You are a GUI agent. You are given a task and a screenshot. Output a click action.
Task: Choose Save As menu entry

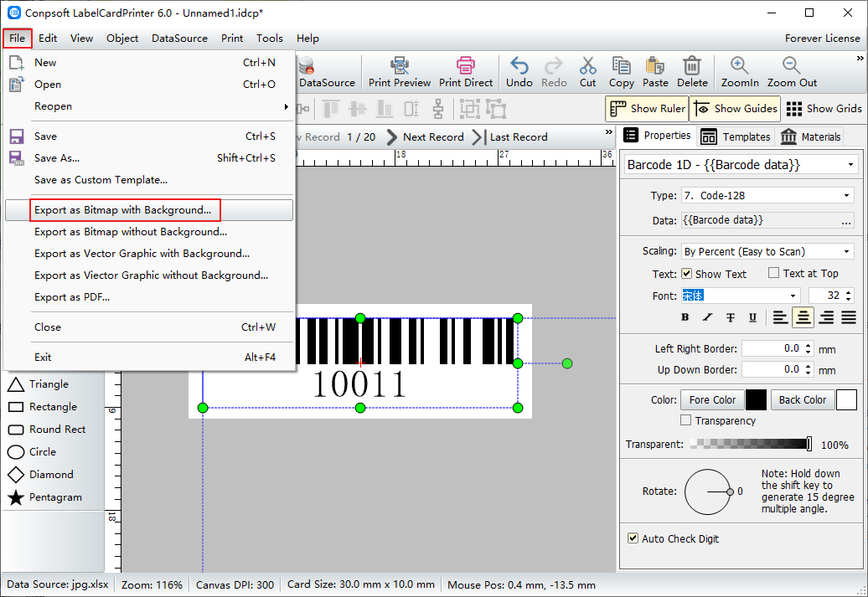click(x=149, y=158)
